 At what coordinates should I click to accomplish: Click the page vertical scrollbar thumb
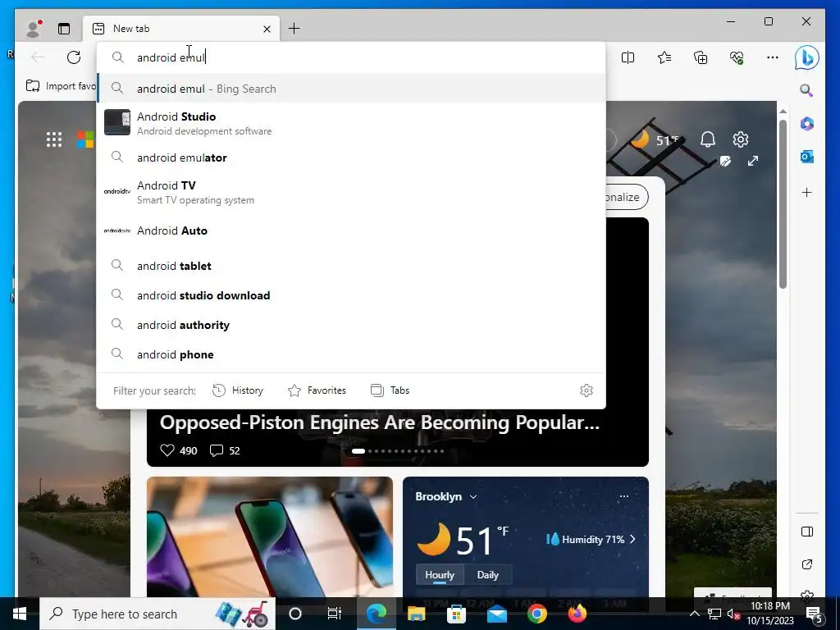tap(783, 203)
